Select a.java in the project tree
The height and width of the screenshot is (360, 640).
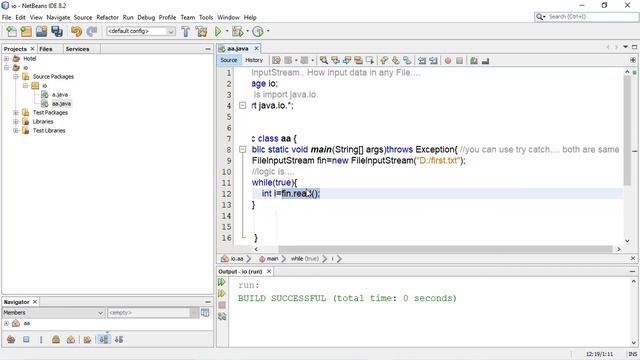pos(60,95)
